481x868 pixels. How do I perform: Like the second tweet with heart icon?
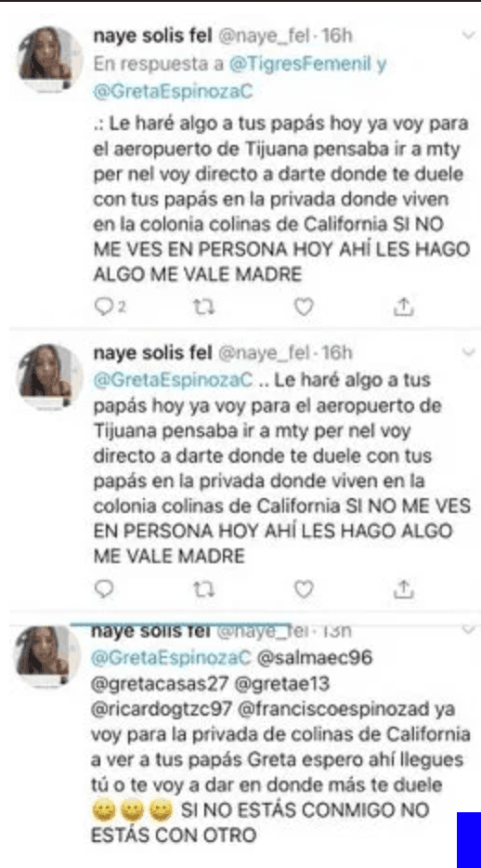[x=304, y=589]
